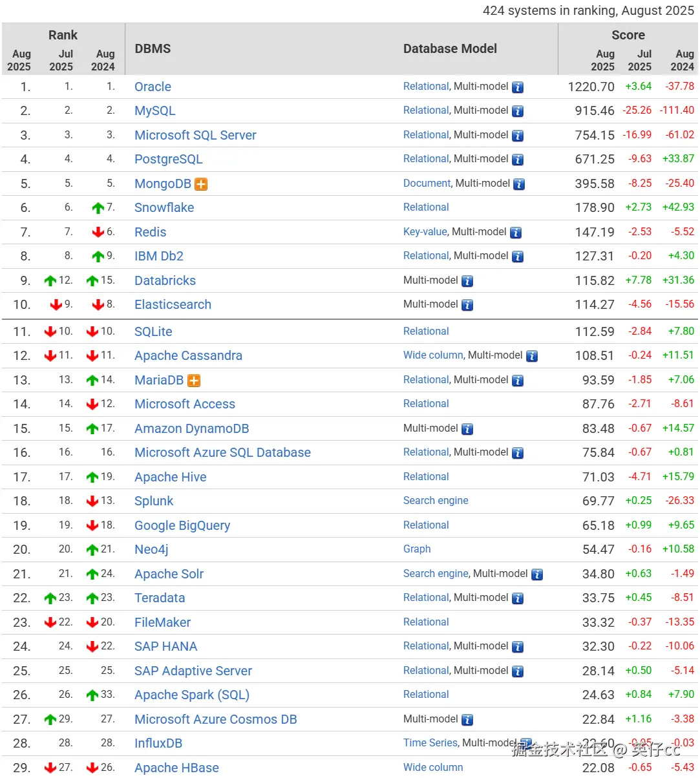Click the Time Series link for InfluxDB
The image size is (700, 778).
coord(430,743)
